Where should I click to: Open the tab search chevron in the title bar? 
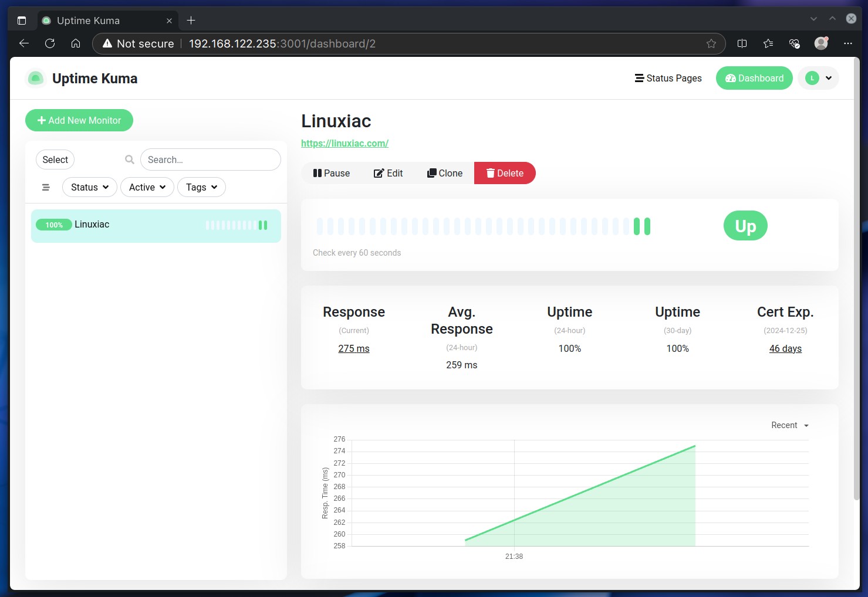pos(813,19)
